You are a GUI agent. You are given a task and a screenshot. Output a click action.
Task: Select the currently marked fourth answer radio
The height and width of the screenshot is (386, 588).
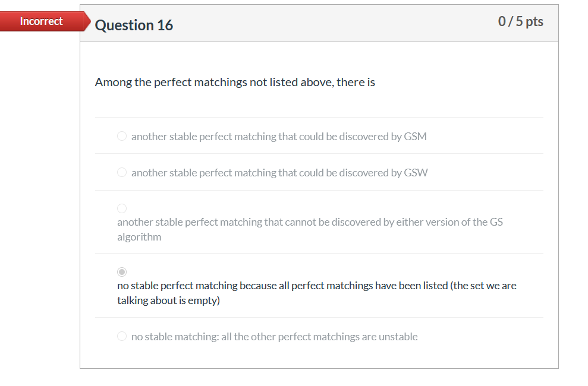(x=122, y=271)
